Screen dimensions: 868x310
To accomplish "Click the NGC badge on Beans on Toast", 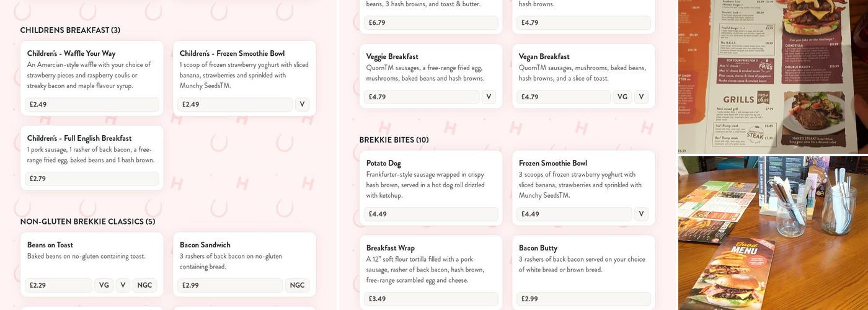I will point(144,285).
